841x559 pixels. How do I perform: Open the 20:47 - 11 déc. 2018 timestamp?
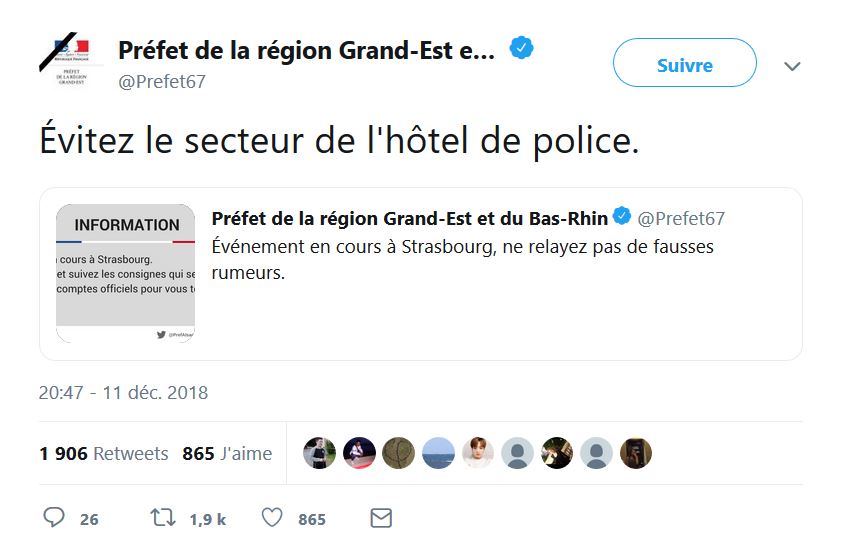click(123, 393)
